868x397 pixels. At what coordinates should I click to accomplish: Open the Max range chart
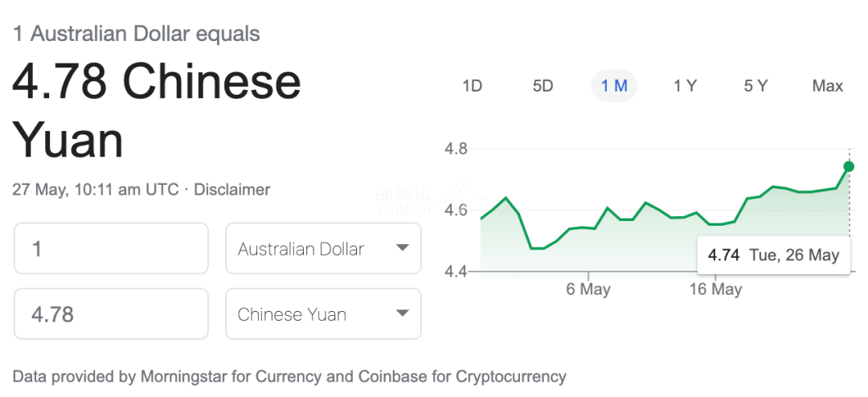pos(827,86)
